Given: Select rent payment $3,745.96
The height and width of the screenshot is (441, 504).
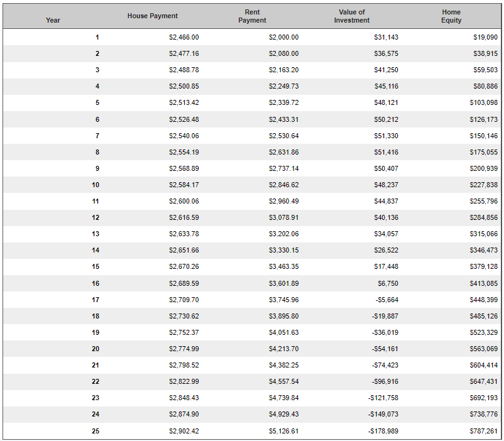Looking at the screenshot, I should (283, 300).
